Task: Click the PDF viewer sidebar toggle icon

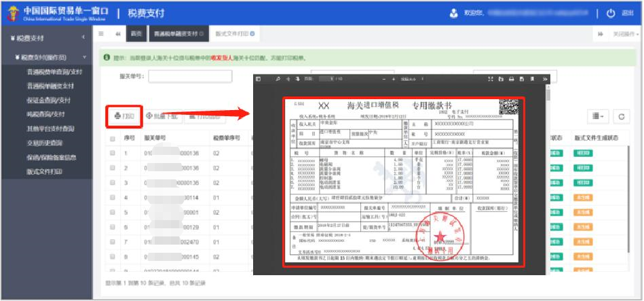Action: coord(258,79)
